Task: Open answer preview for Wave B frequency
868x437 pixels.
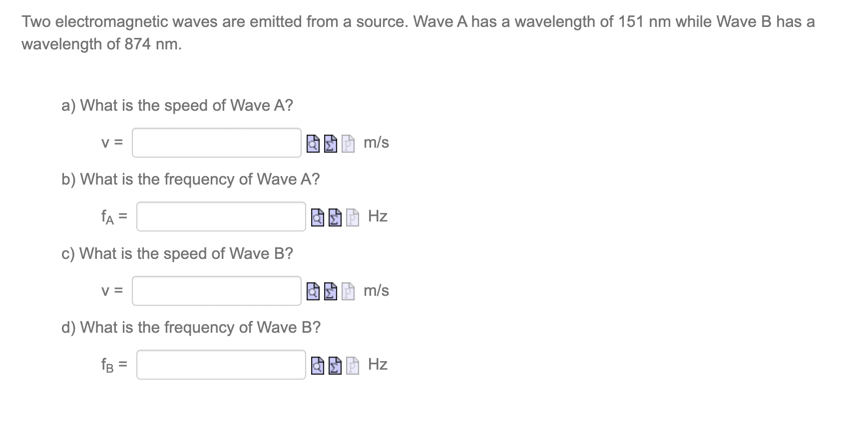Action: coord(317,365)
